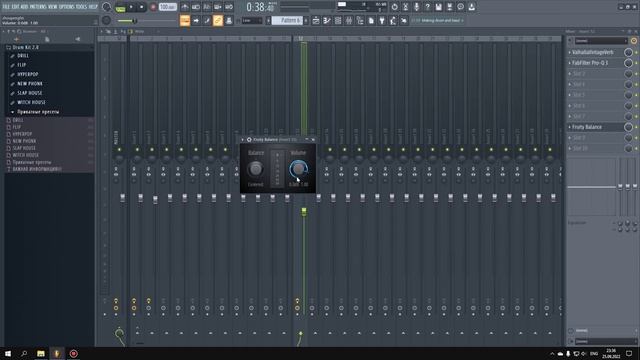
Task: Select DRILL in upper browser list
Action: (23, 56)
